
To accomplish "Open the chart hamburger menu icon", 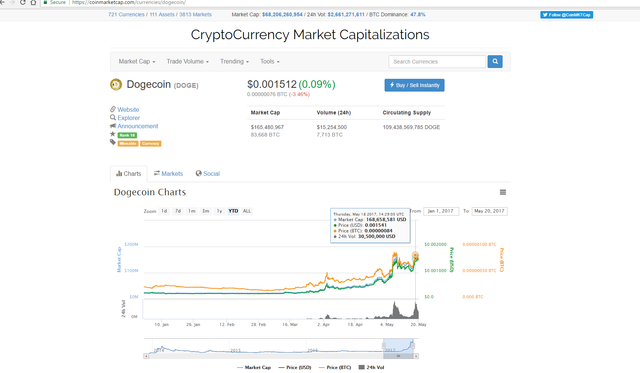I will click(503, 192).
